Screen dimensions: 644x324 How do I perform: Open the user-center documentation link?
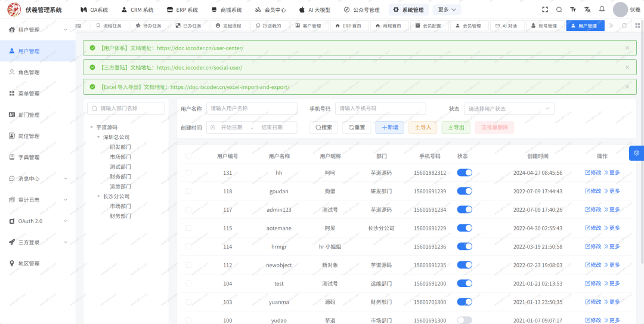(200, 48)
